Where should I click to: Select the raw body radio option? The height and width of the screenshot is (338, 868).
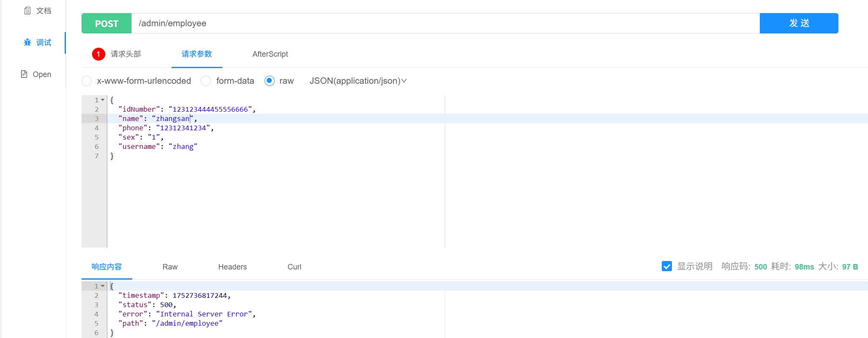tap(269, 81)
